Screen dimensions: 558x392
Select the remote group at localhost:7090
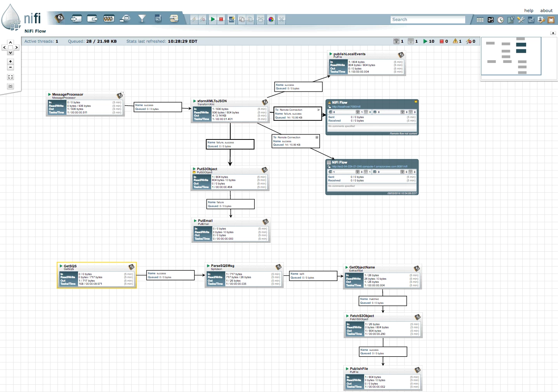pyautogui.click(x=372, y=117)
